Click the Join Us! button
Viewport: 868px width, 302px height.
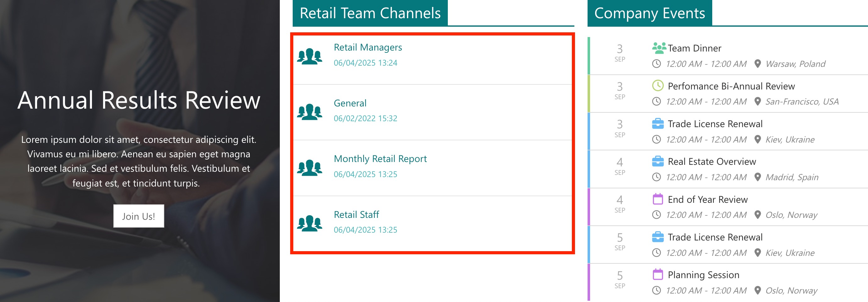[138, 216]
